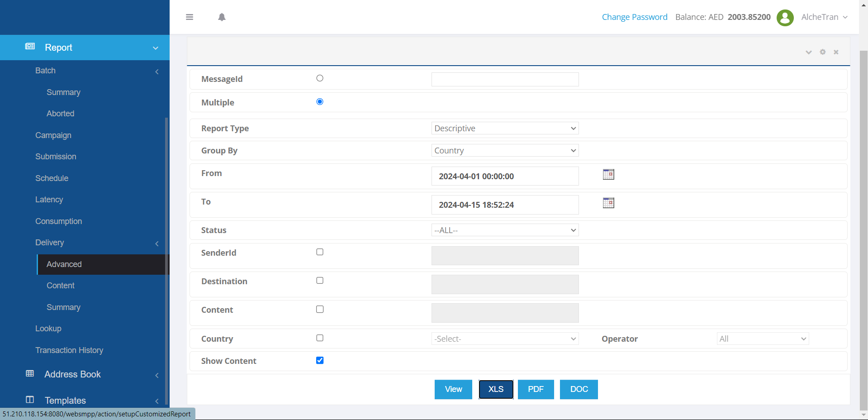The image size is (868, 420).
Task: Collapse the Batch submenu
Action: [x=157, y=72]
